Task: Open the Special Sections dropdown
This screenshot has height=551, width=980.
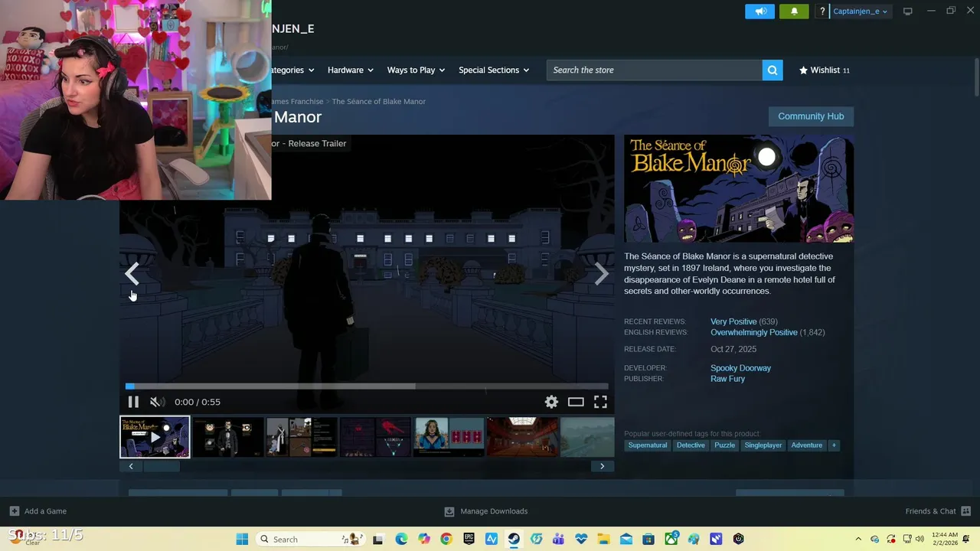Action: (x=494, y=70)
